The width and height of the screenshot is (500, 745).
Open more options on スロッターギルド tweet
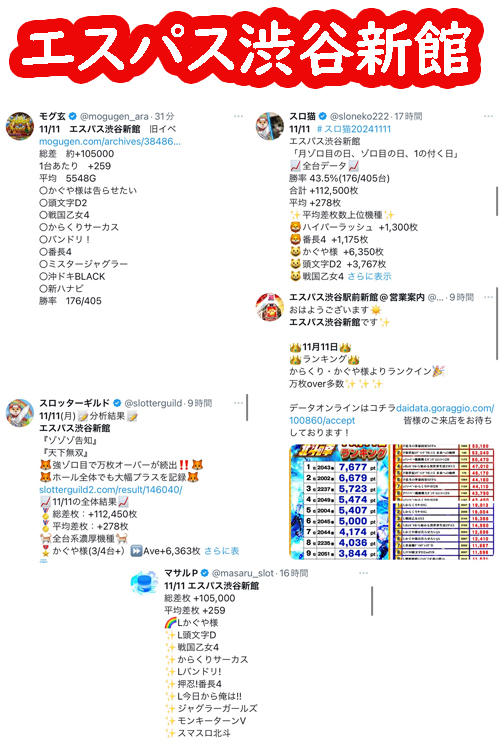pyautogui.click(x=239, y=403)
